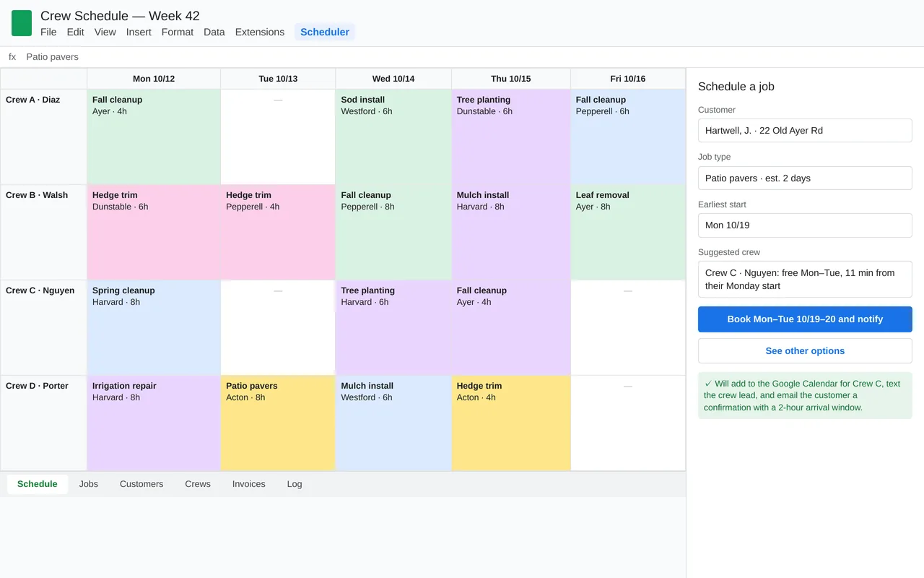Select the Sod install Westford cell

point(393,137)
